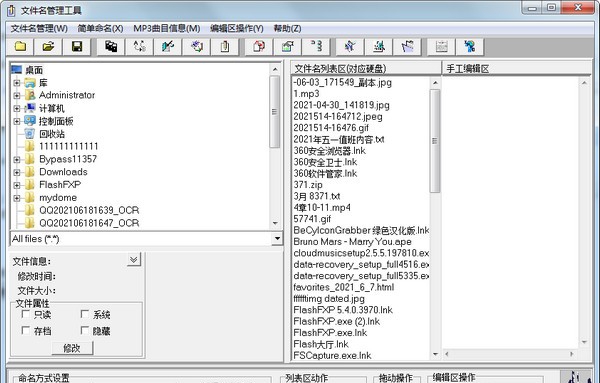
Task: Click the A-Z swap arrows toolbar icon
Action: (x=140, y=47)
